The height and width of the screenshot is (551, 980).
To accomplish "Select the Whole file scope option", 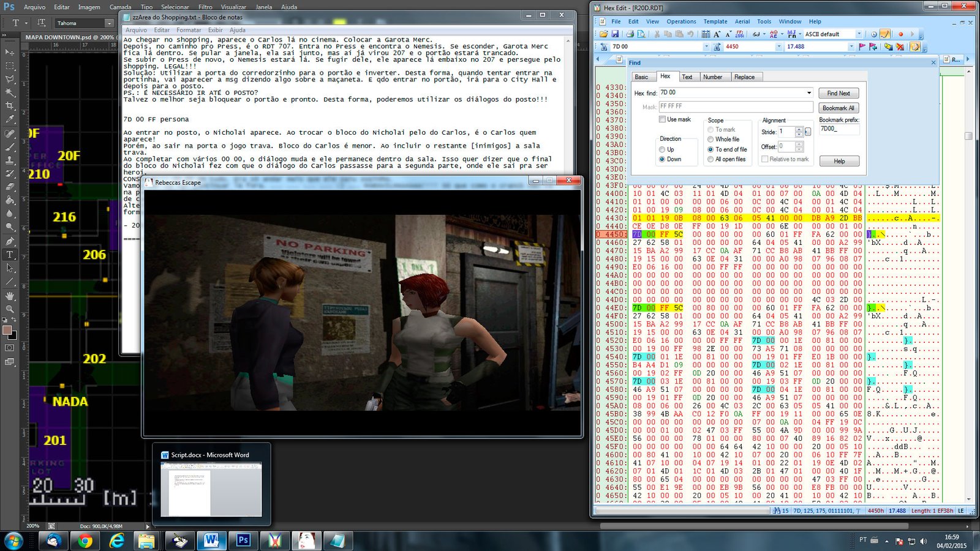I will (710, 140).
